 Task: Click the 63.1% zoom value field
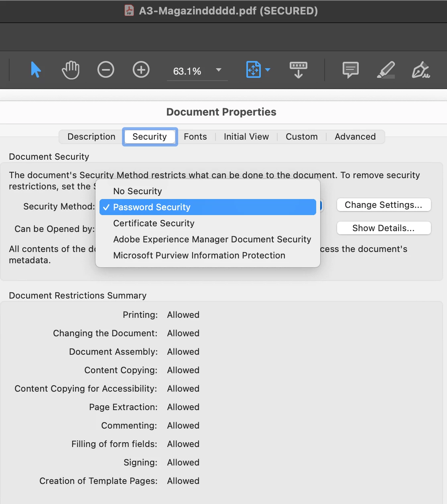(x=187, y=71)
